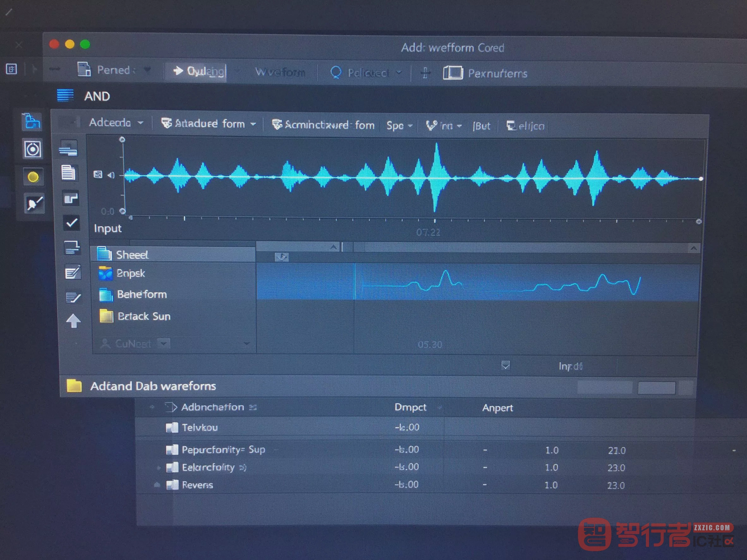The image size is (747, 560).
Task: Open the Spo dropdown
Action: click(x=399, y=126)
